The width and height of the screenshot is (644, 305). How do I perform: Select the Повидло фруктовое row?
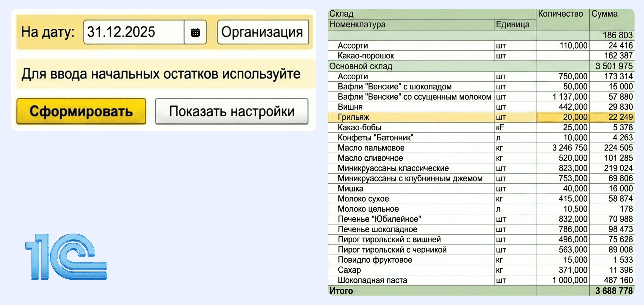tap(481, 260)
